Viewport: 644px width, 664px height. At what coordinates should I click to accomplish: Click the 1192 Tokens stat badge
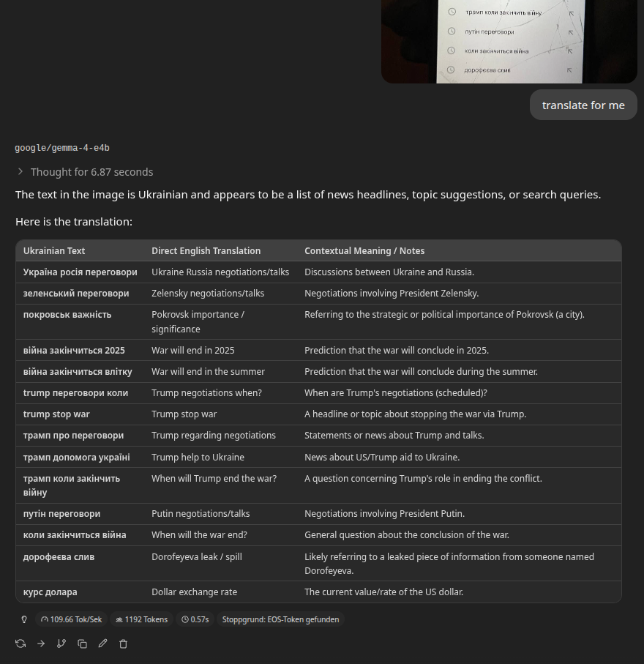tap(141, 619)
